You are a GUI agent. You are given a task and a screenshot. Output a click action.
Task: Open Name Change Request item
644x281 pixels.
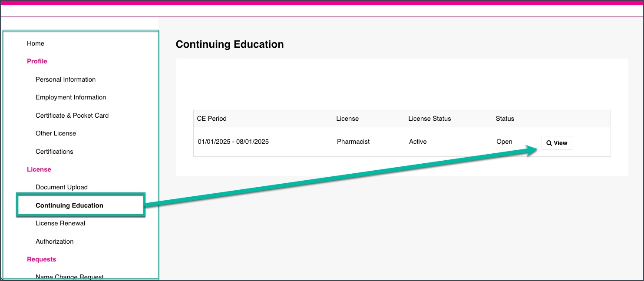(x=69, y=277)
